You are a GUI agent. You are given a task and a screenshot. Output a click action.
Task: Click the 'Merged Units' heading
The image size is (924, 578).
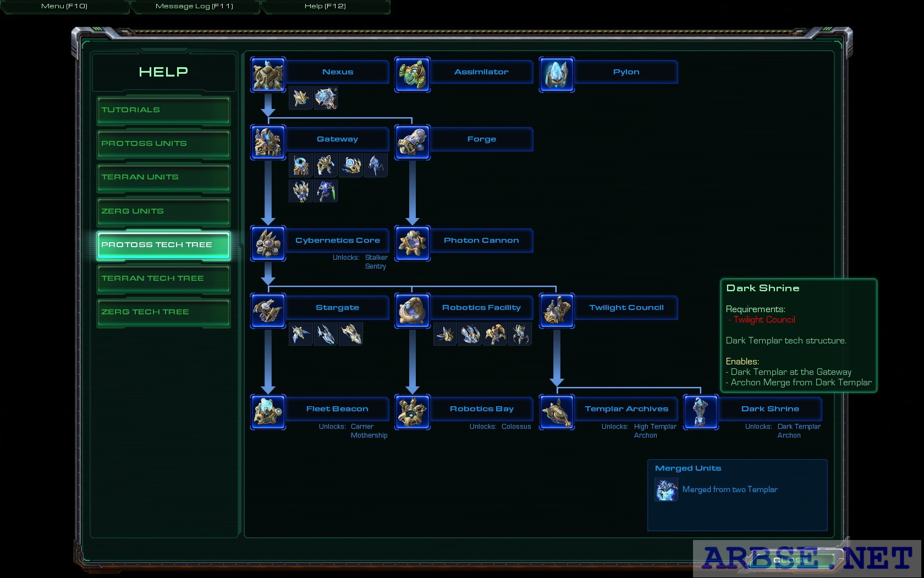(688, 468)
